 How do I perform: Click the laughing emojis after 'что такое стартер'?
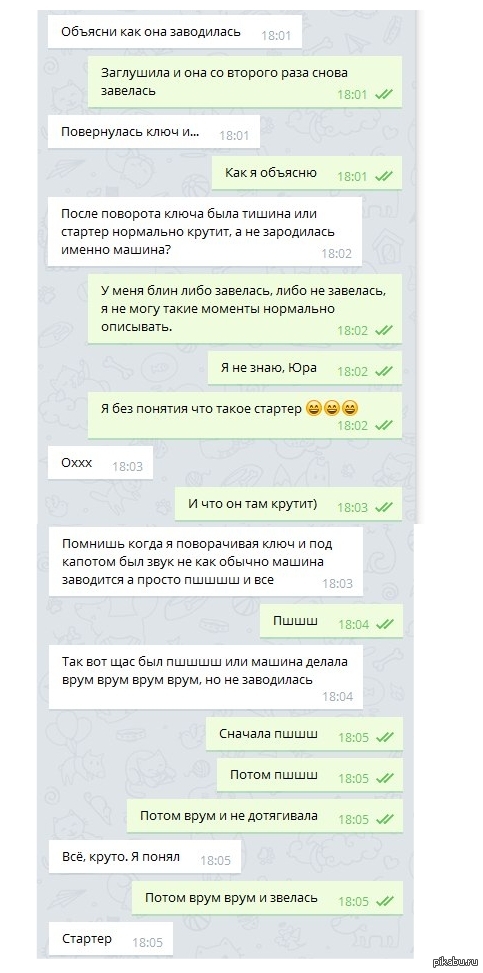[333, 409]
